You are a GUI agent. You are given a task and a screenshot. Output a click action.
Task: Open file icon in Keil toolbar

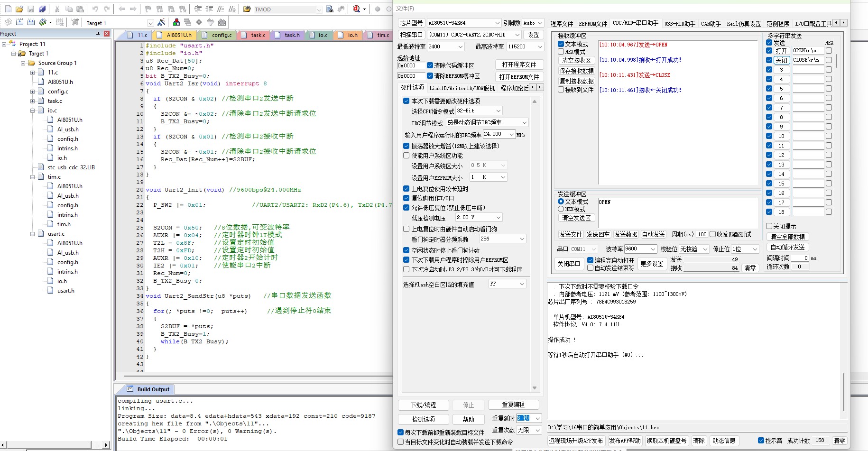click(x=19, y=9)
